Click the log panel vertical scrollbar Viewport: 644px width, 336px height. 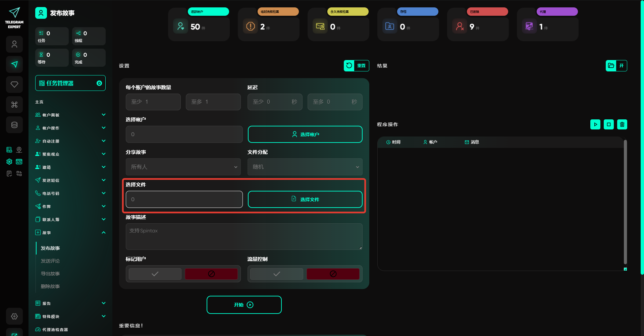625,201
